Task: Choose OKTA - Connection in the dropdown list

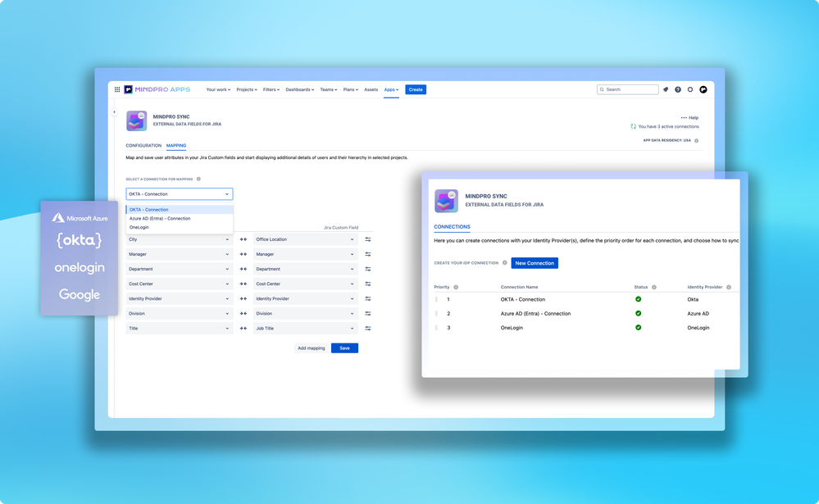Action: (x=180, y=210)
